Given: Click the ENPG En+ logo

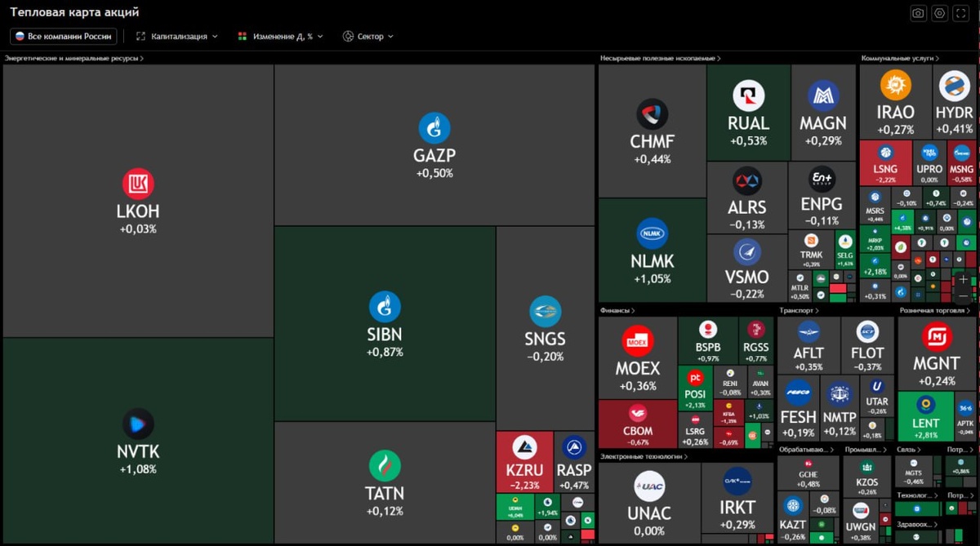Looking at the screenshot, I should pos(821,180).
